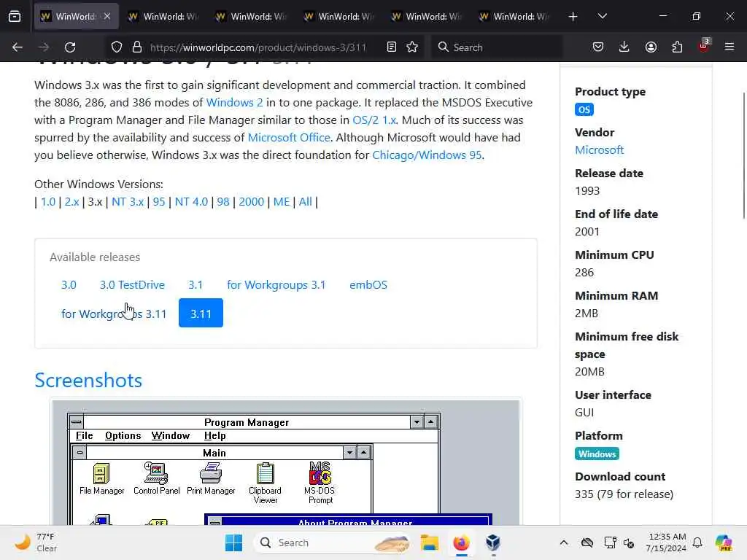Reload the current page
The width and height of the screenshot is (747, 560).
click(x=70, y=47)
